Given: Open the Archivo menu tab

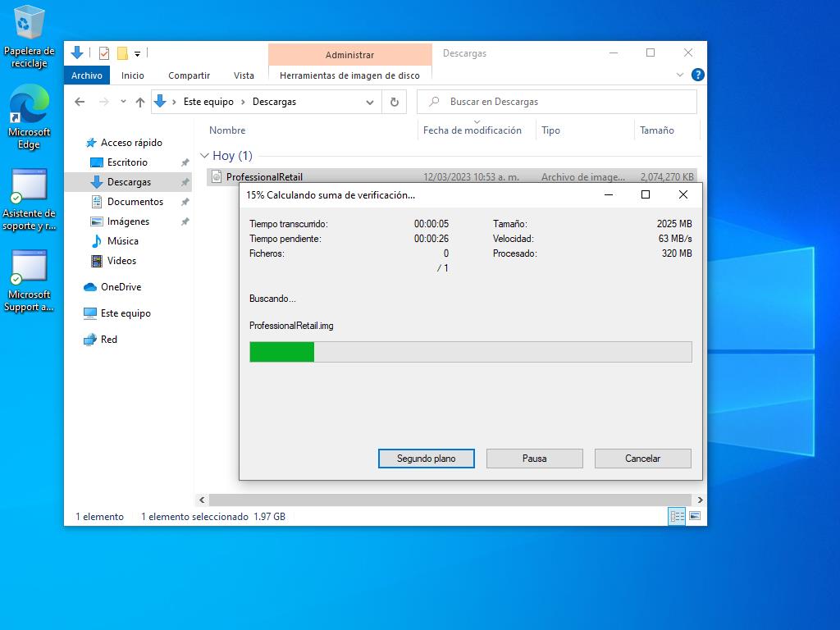Looking at the screenshot, I should [87, 75].
